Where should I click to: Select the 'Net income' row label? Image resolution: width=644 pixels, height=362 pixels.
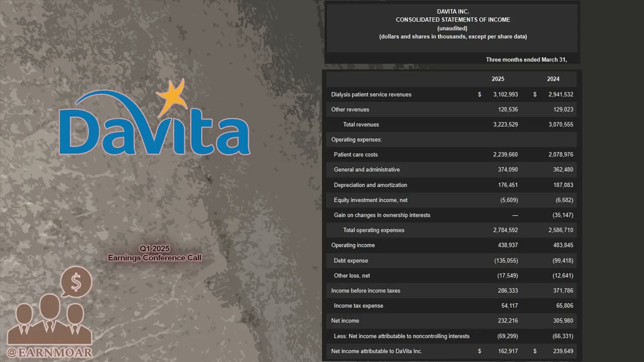345,321
